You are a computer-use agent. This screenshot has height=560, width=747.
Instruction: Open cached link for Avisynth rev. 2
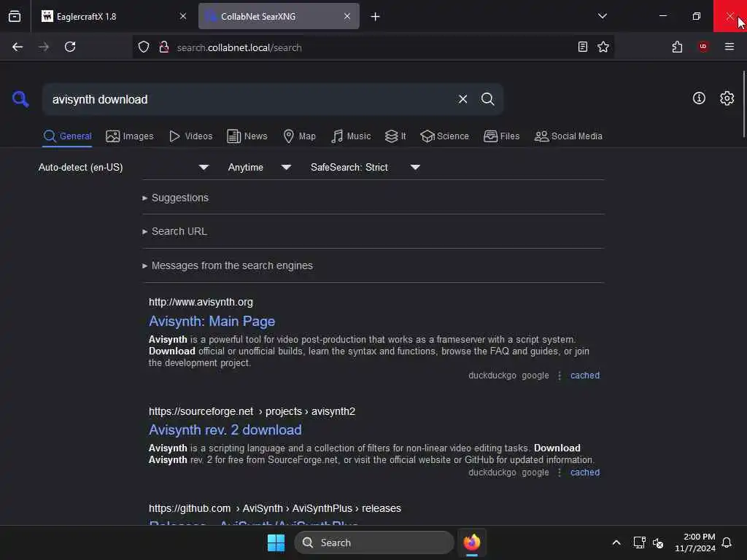(585, 472)
